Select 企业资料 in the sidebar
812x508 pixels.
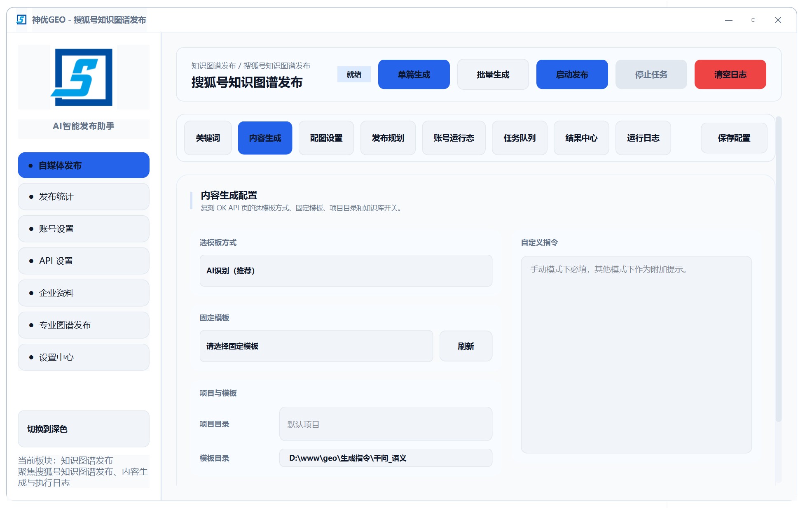pyautogui.click(x=84, y=293)
